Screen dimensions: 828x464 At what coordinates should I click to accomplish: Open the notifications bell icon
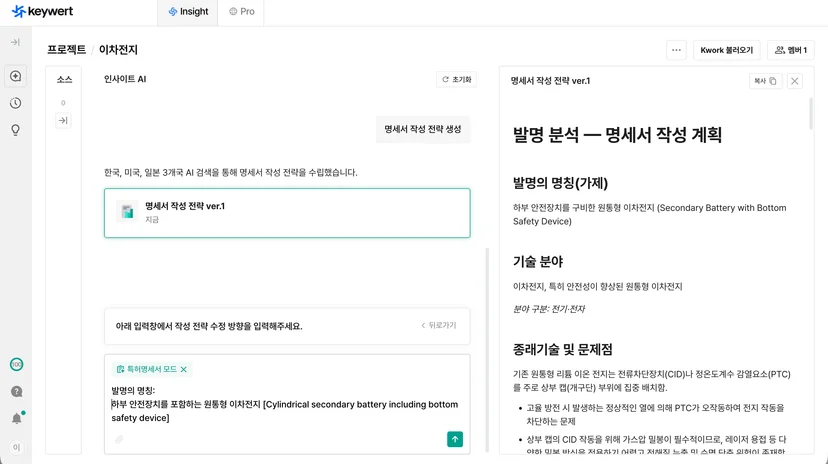pos(17,419)
